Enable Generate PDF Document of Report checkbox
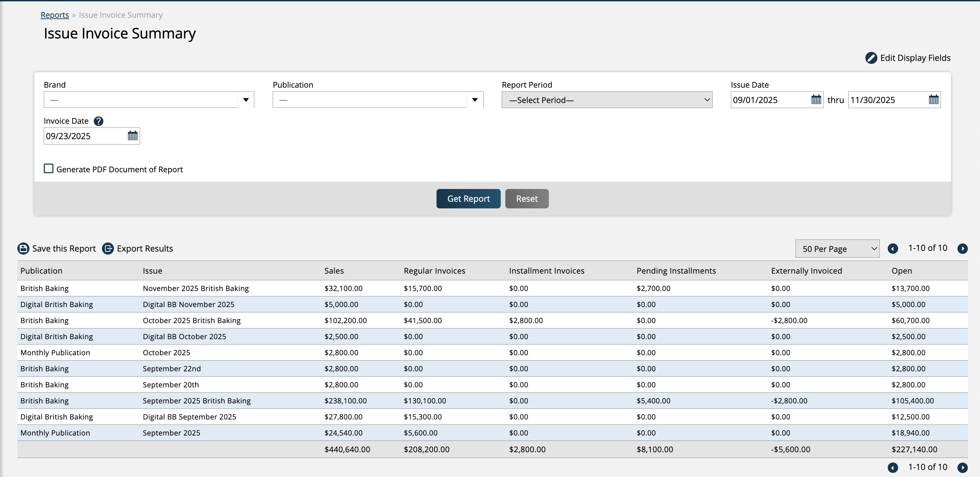This screenshot has width=980, height=477. click(49, 169)
